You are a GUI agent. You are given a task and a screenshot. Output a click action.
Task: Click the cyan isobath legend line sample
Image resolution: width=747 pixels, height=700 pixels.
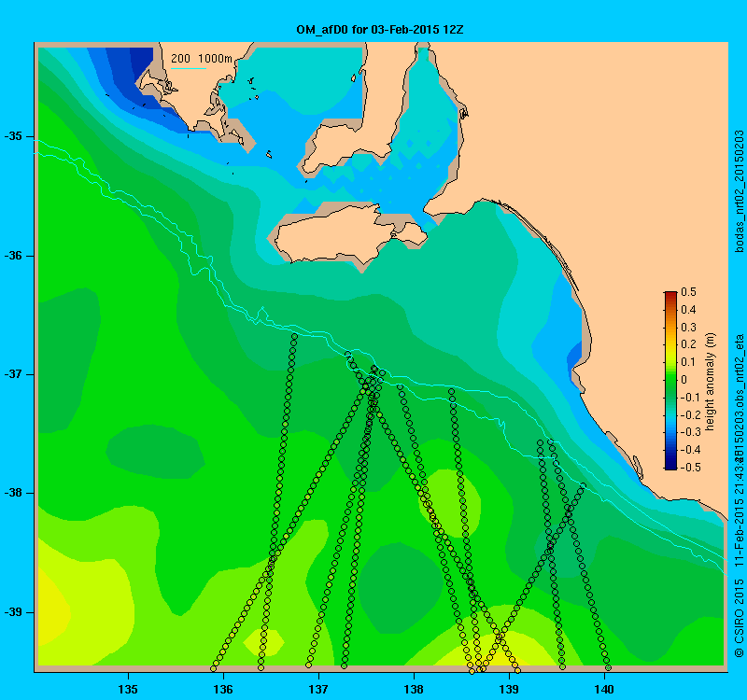[x=189, y=69]
